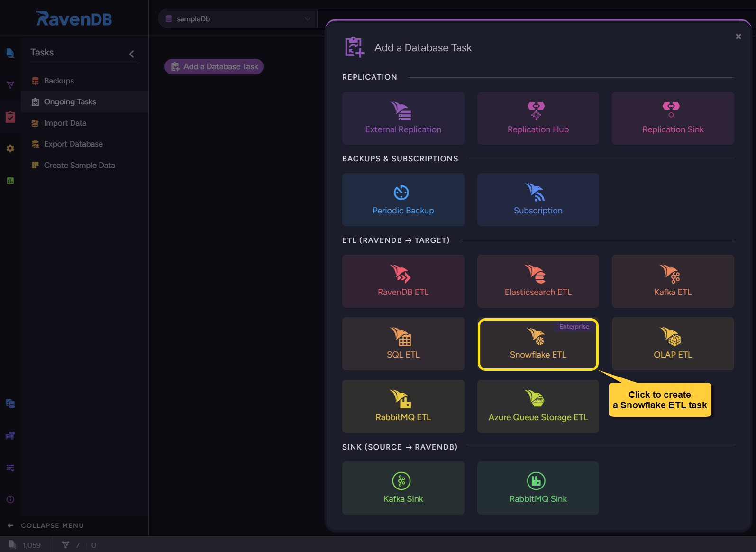Collapse the Tasks side panel chevron
Screen dimensions: 756x552
[132, 54]
